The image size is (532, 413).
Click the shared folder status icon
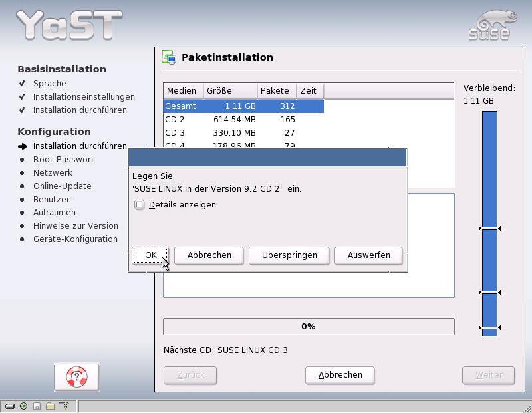tap(51, 406)
